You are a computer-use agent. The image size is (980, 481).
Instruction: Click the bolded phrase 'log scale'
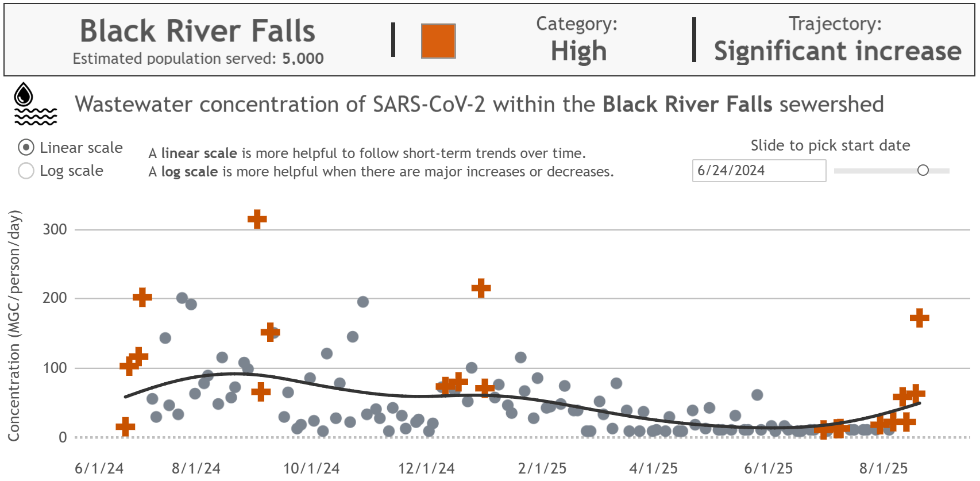(190, 171)
